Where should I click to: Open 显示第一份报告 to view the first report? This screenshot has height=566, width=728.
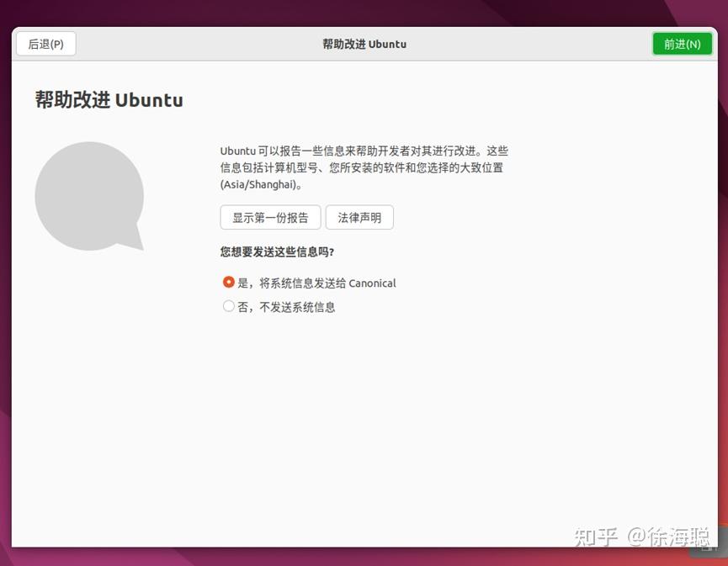[269, 217]
